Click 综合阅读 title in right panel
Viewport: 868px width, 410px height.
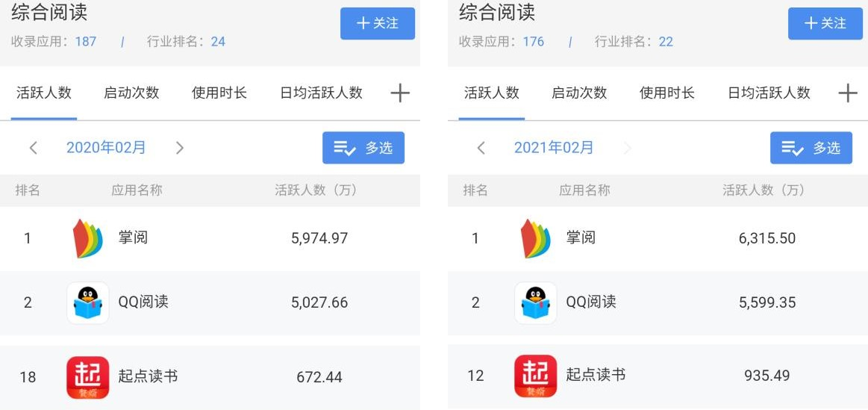click(497, 12)
